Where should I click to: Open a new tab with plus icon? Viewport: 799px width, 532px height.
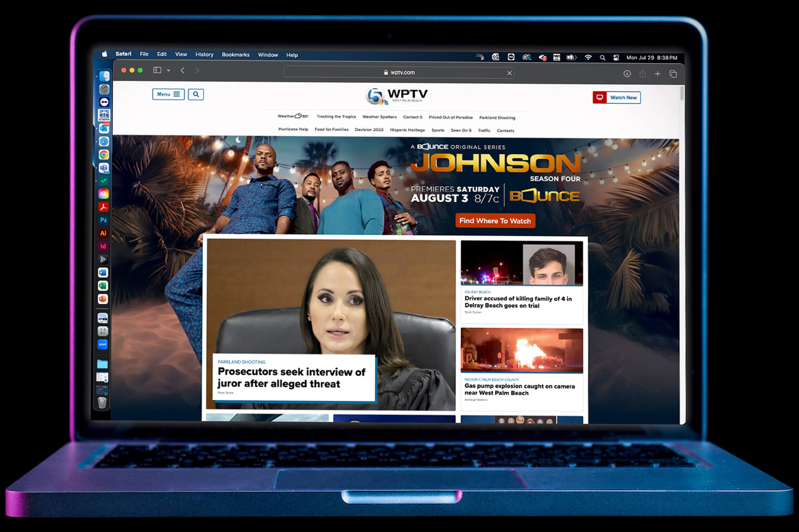point(657,74)
